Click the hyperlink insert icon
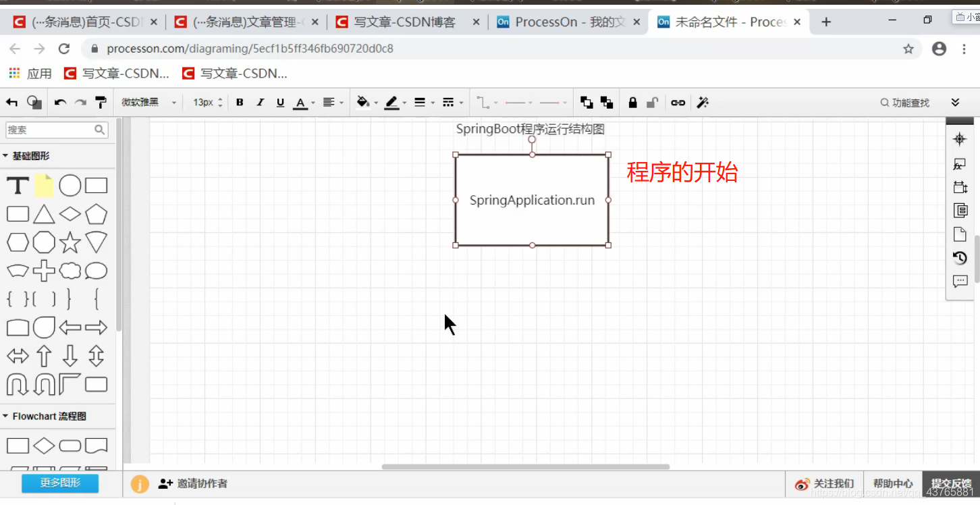Viewport: 980px width, 505px height. [x=678, y=102]
